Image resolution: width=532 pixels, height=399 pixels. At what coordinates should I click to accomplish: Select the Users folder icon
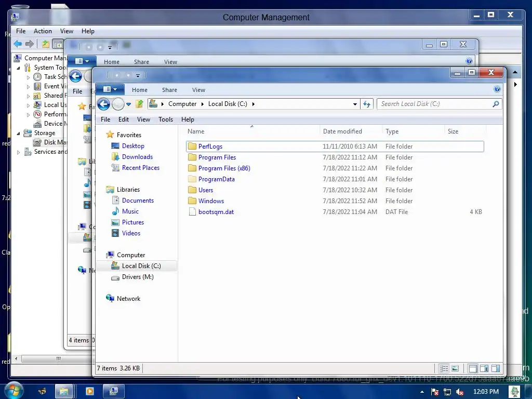click(x=192, y=190)
